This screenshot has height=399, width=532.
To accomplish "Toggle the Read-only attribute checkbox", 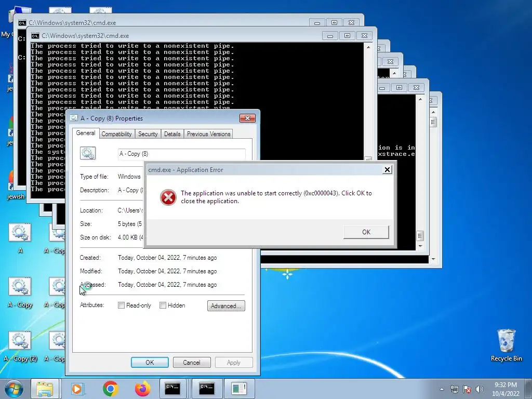I will [121, 305].
